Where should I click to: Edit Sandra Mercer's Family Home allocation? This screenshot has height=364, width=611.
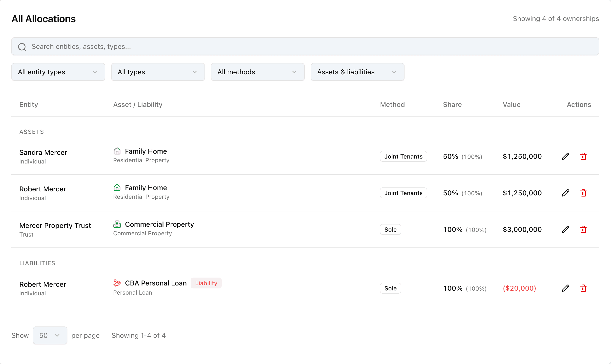pyautogui.click(x=565, y=156)
